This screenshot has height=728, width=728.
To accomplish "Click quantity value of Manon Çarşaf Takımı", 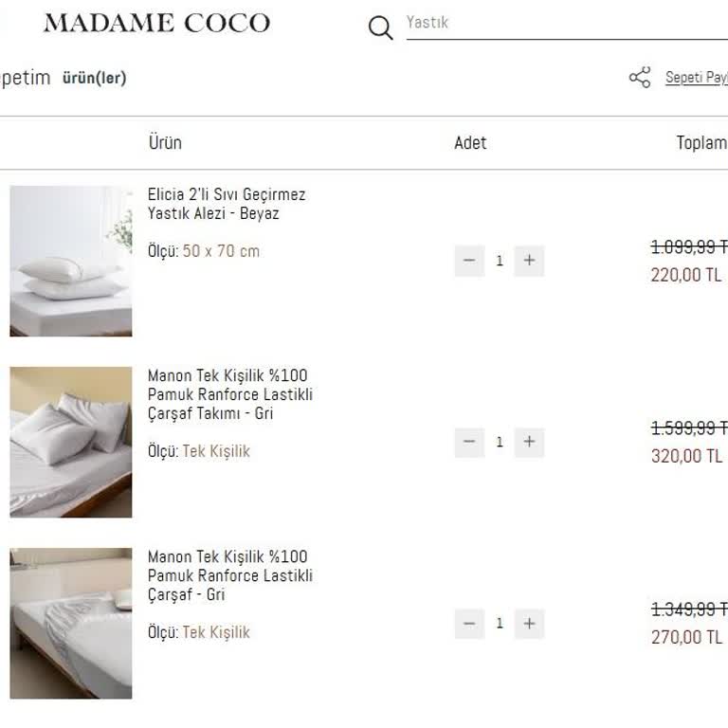I will (x=500, y=442).
